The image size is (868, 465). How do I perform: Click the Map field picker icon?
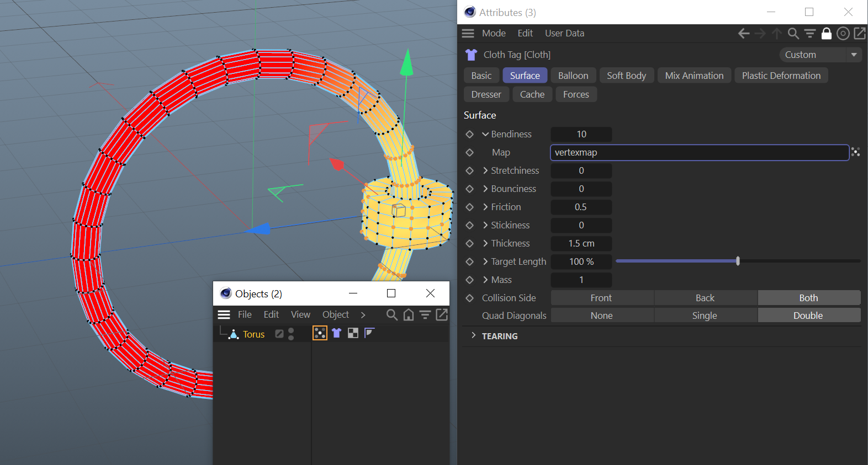[856, 152]
